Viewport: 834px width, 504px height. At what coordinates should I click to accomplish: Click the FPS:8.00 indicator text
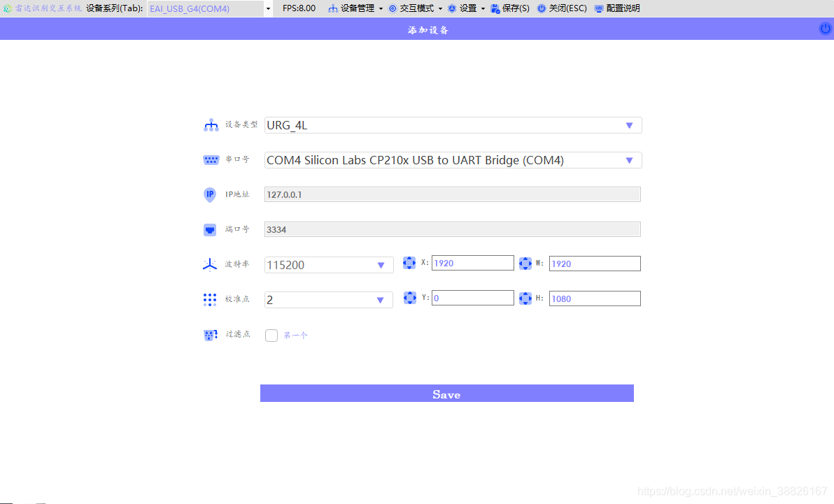coord(299,8)
